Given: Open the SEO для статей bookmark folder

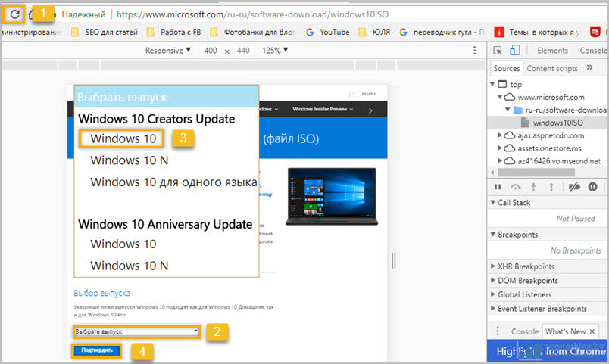Looking at the screenshot, I should (x=105, y=33).
